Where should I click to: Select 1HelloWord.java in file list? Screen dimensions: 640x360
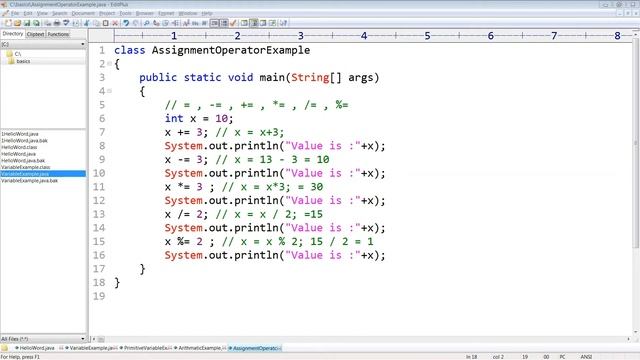coord(20,134)
